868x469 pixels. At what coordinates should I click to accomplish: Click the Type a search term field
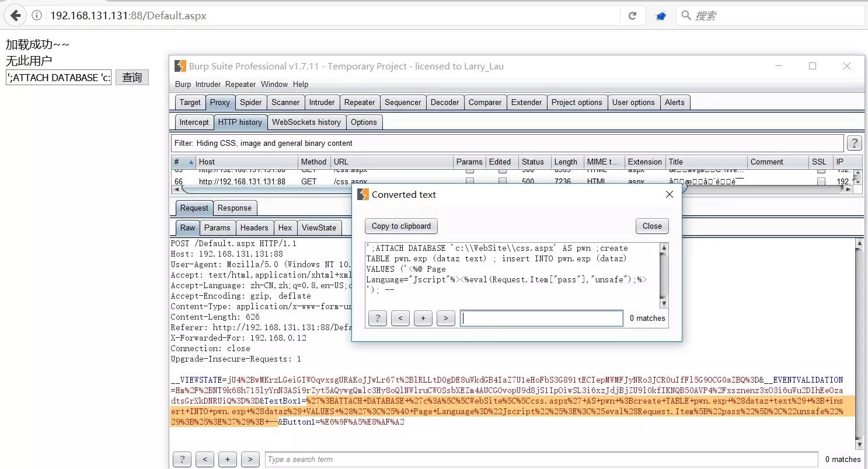tap(542, 459)
